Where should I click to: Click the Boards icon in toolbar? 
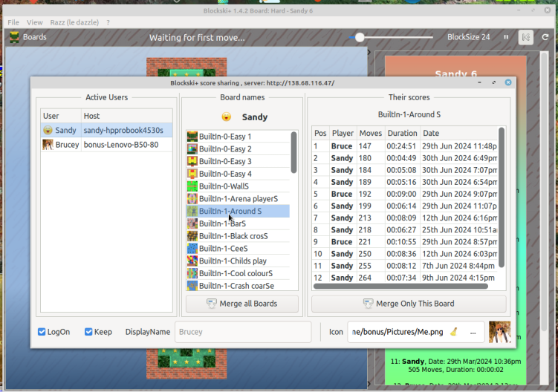pos(14,37)
